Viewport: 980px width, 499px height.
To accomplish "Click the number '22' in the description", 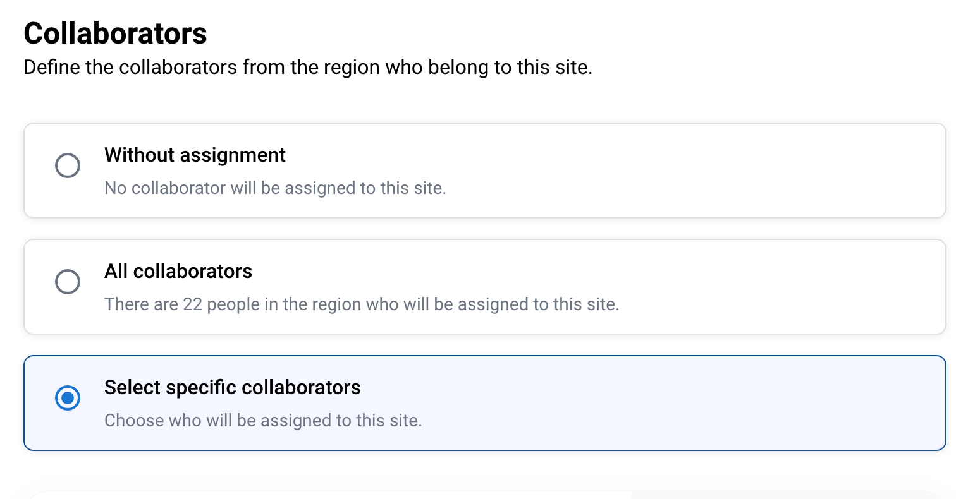I will click(192, 304).
